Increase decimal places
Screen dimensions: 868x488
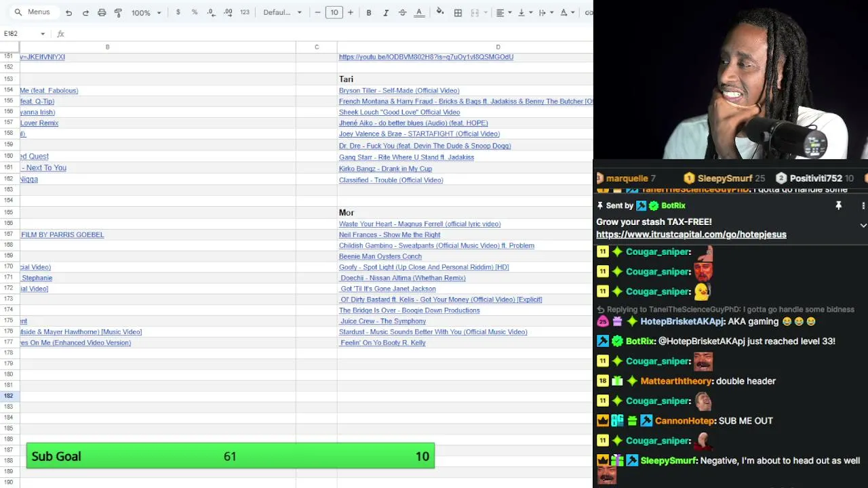(228, 12)
